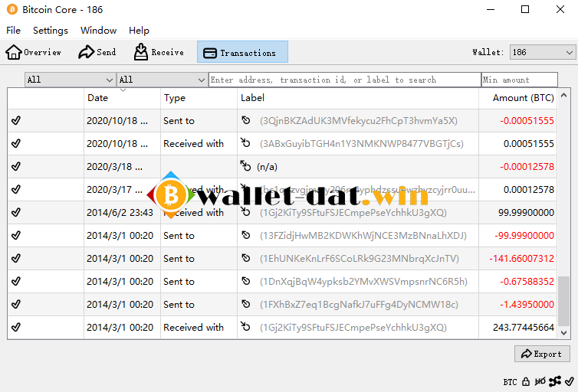Click sent icon beside address 13FZidjHwMB2KDWKhWjNCE3MzBNnaLhXDJ

(246, 235)
